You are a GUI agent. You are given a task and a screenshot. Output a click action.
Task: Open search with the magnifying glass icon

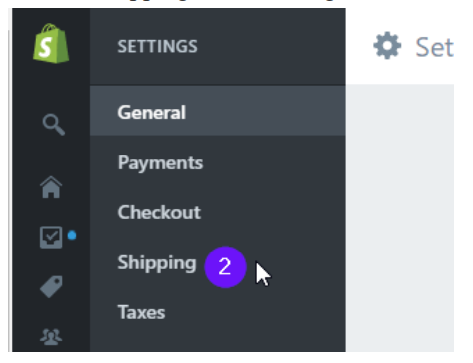[x=53, y=125]
